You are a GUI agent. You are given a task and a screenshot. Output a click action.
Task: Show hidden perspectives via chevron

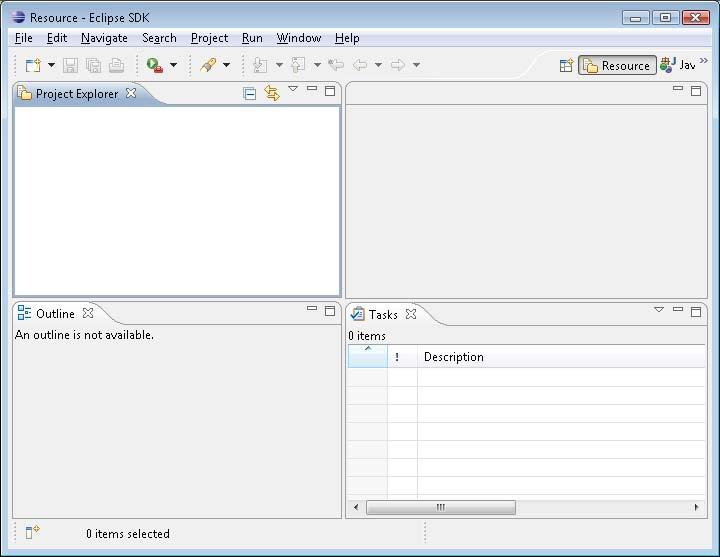703,61
